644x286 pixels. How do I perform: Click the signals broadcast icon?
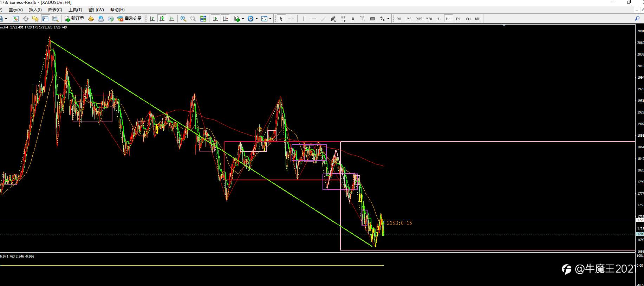111,19
